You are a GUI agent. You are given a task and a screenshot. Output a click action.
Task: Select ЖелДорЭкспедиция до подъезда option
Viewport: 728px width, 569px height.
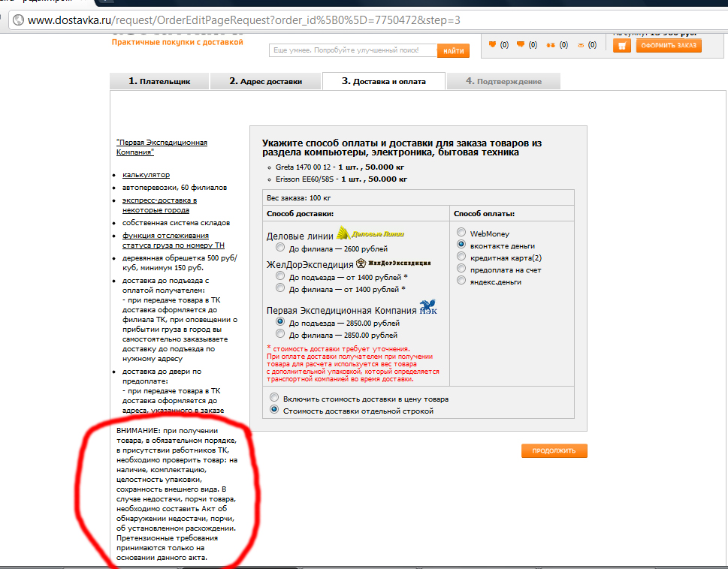pyautogui.click(x=280, y=276)
